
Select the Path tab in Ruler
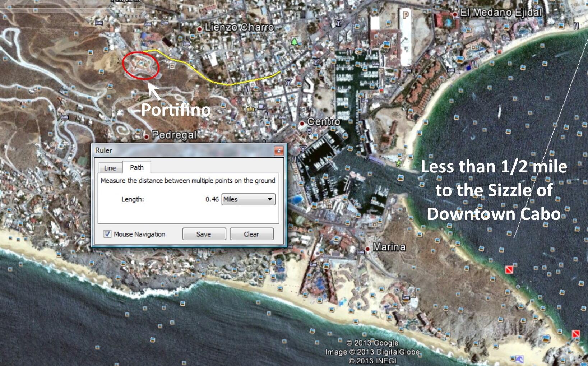[x=136, y=167]
